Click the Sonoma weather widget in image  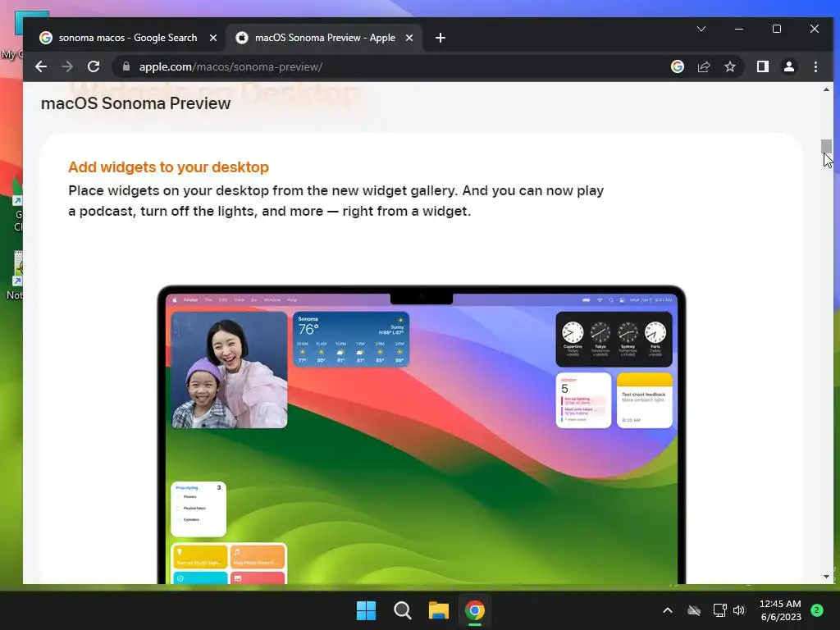pyautogui.click(x=351, y=339)
